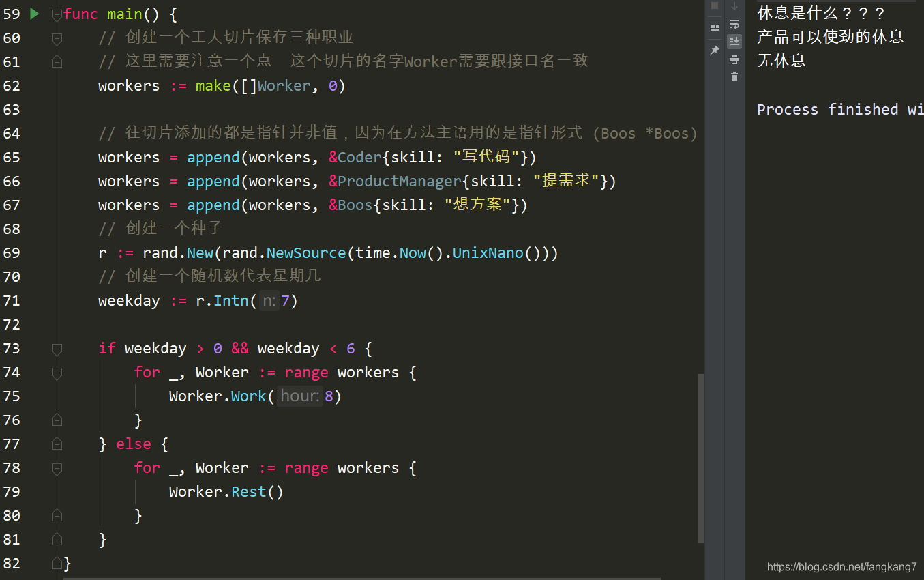
Task: Click the editor's horizontal scrollbar at the bottom
Action: click(x=361, y=578)
